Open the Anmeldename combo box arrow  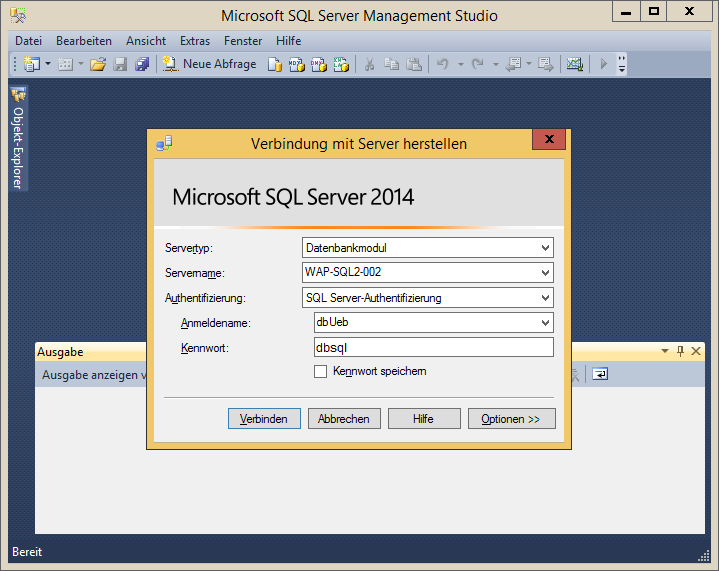click(x=545, y=323)
